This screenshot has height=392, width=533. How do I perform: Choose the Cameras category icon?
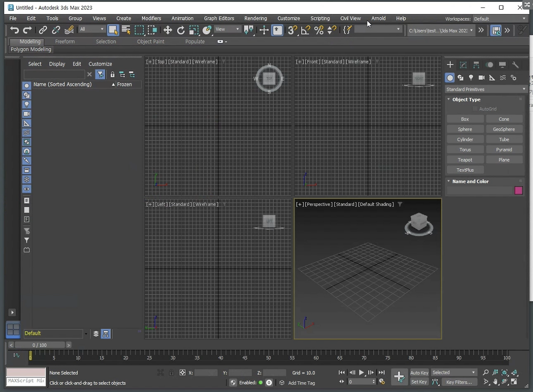(x=481, y=78)
